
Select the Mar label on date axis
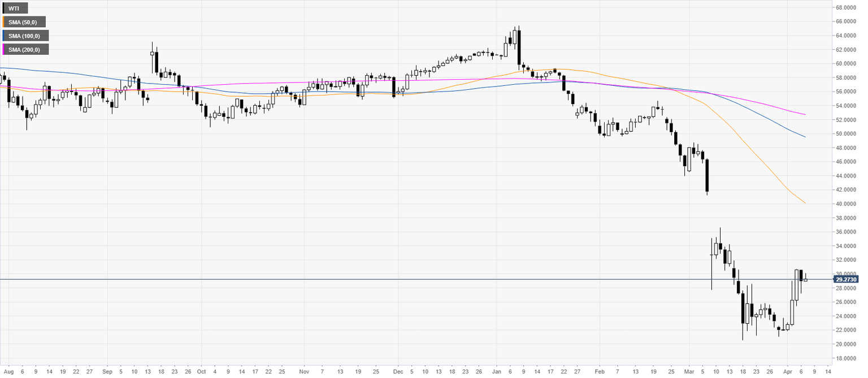(689, 372)
